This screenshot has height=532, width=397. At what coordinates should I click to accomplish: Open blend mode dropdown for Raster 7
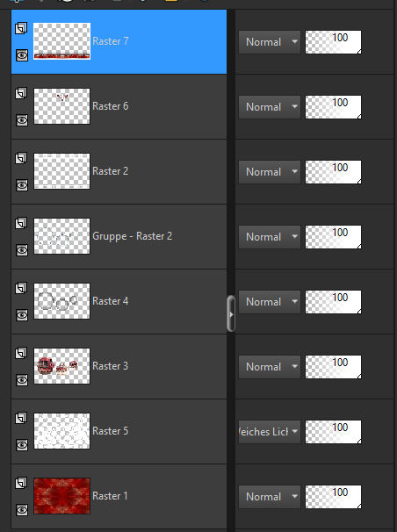(x=270, y=42)
